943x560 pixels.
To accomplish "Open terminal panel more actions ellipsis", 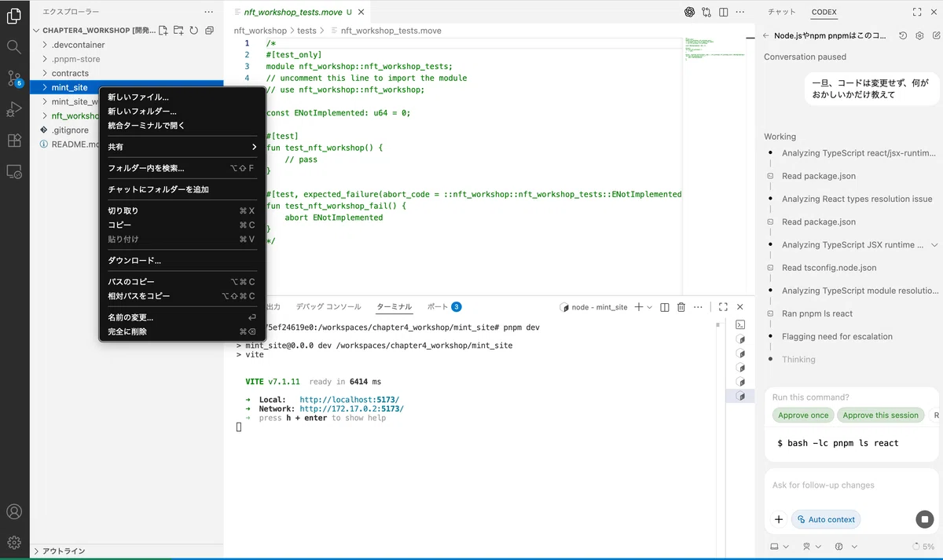I will (698, 307).
